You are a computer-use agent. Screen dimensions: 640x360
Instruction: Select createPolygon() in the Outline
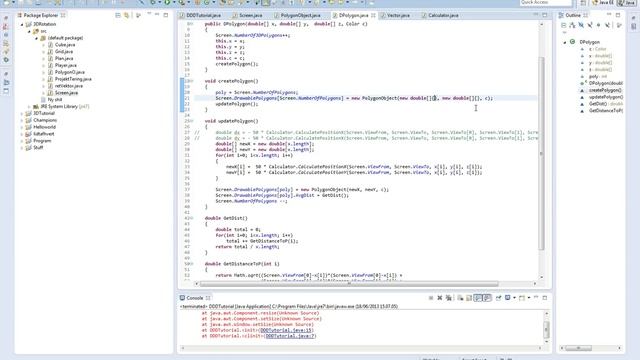pyautogui.click(x=605, y=90)
